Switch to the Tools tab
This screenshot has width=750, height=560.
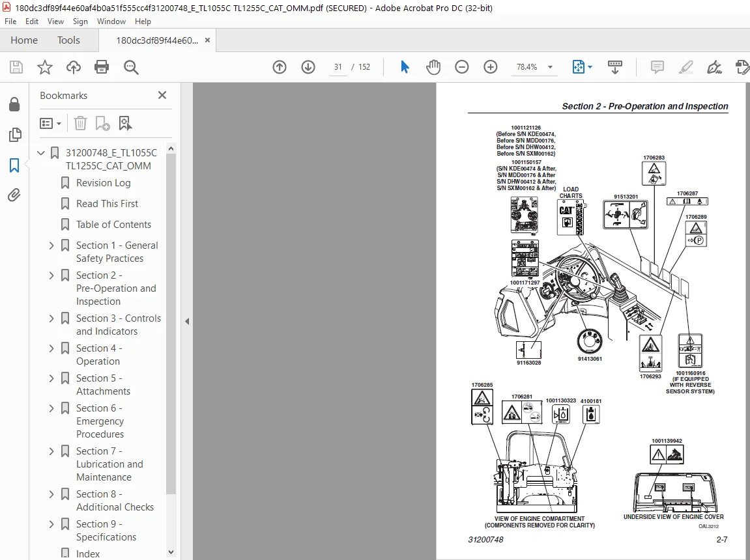coord(68,40)
